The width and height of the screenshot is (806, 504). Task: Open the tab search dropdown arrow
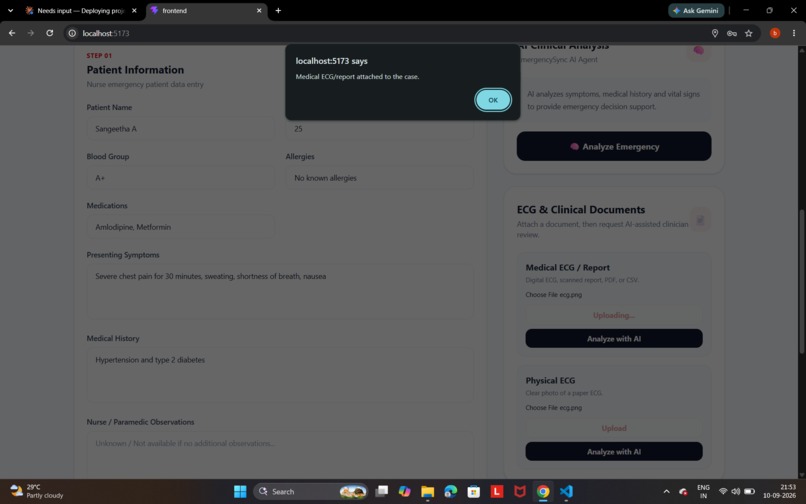[x=10, y=10]
